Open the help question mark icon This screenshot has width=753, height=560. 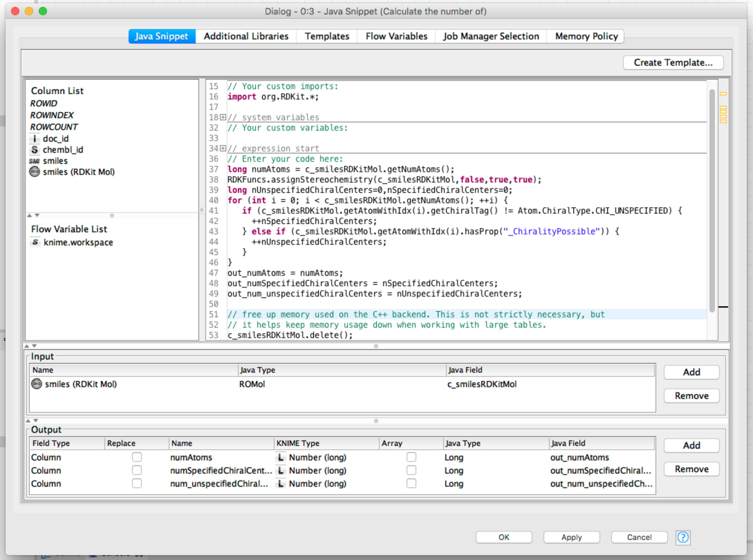(683, 537)
